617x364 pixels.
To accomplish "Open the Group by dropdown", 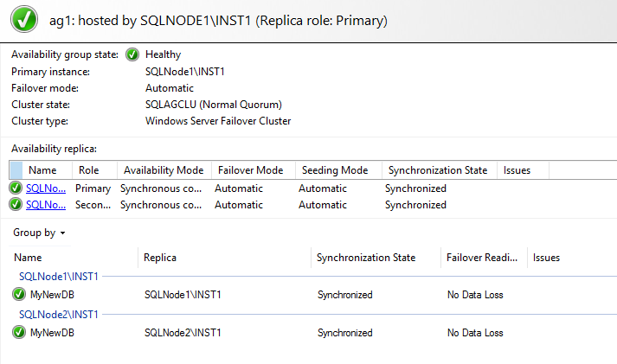I will click(39, 233).
